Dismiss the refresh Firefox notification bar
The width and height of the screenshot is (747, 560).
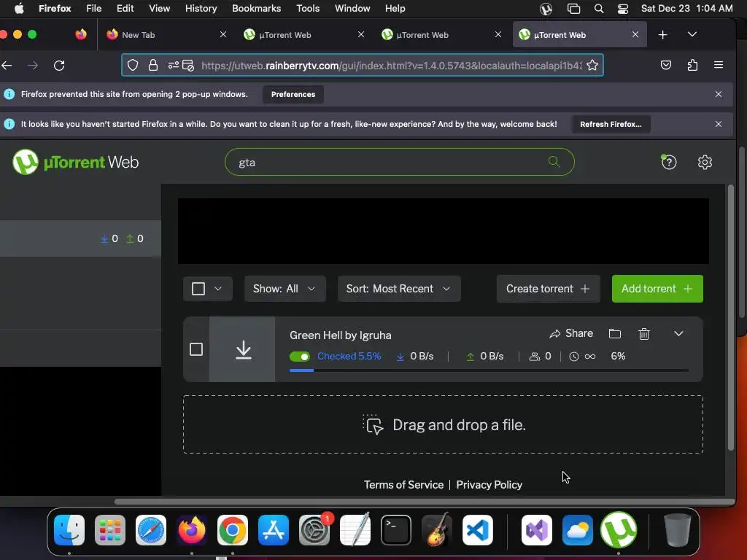point(719,124)
